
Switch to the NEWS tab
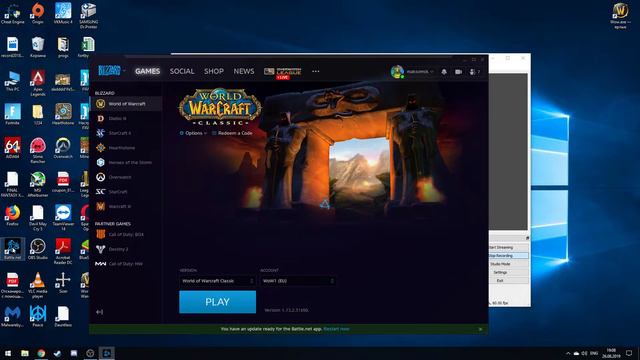(244, 71)
